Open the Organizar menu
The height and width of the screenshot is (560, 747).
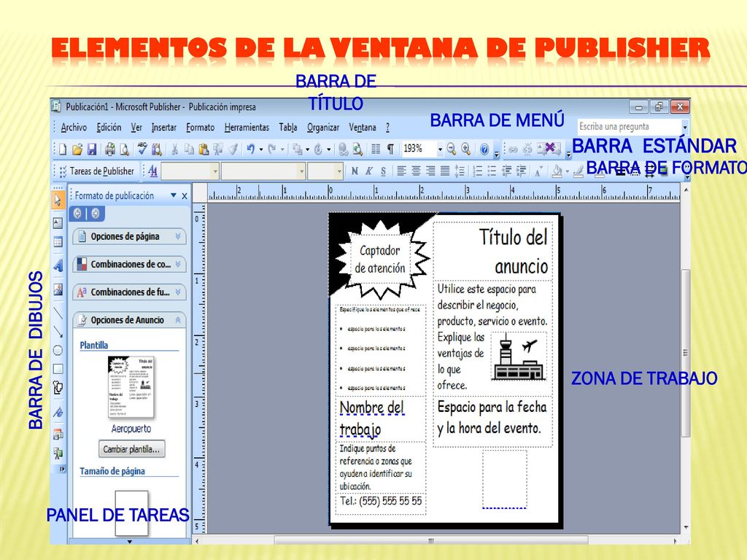tap(323, 127)
